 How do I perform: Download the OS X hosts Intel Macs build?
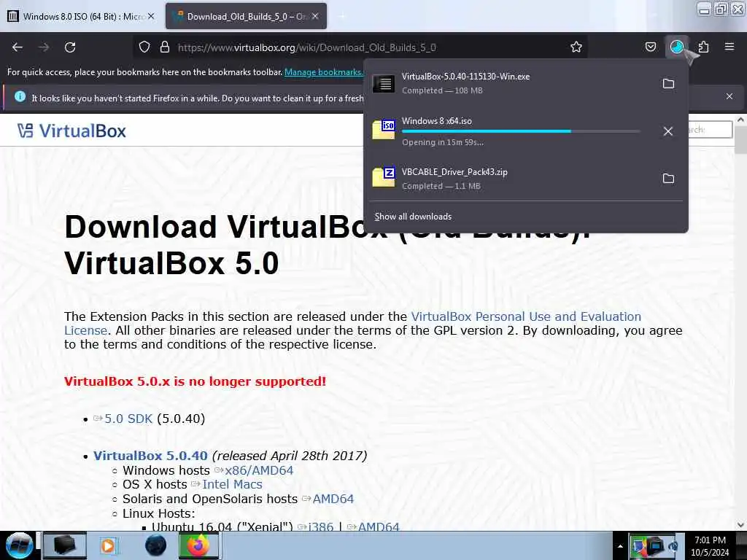tap(232, 484)
